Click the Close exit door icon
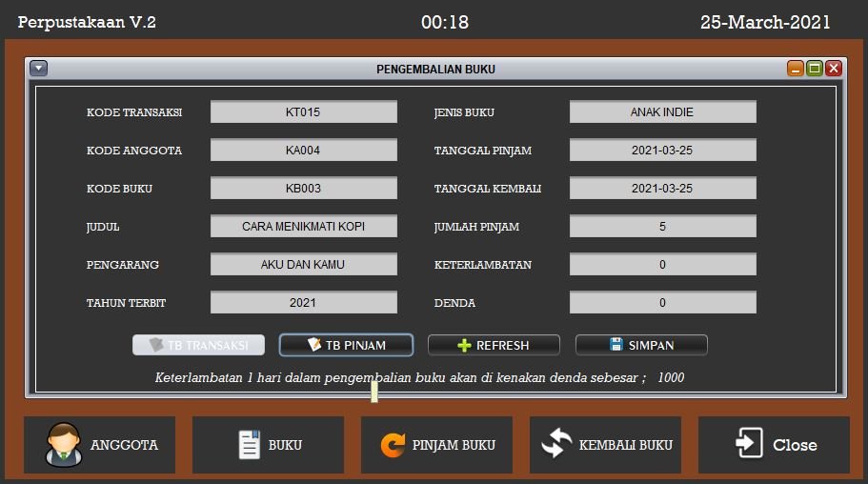The width and height of the screenshot is (868, 484). [749, 444]
